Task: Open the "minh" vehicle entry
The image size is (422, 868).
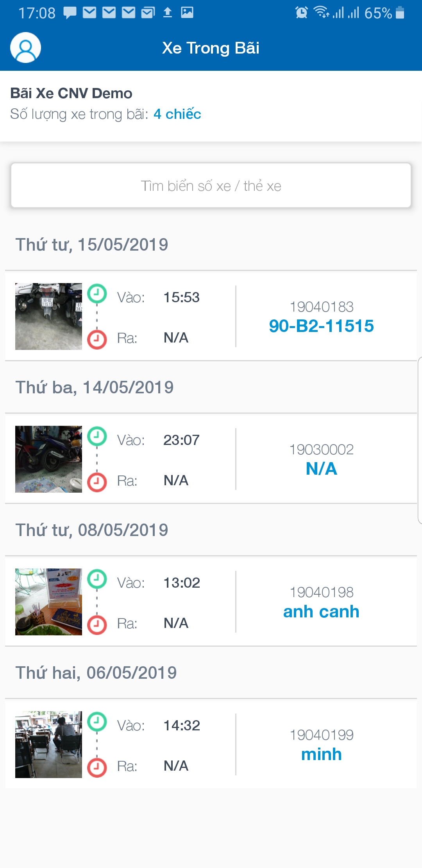Action: (x=321, y=754)
